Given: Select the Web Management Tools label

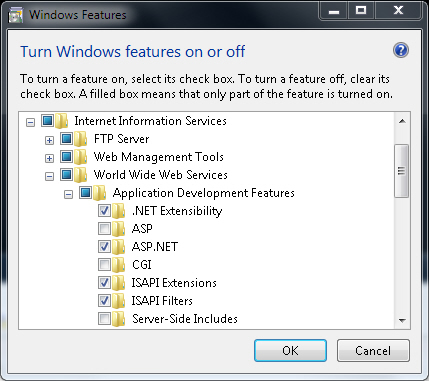Looking at the screenshot, I should pyautogui.click(x=158, y=157).
